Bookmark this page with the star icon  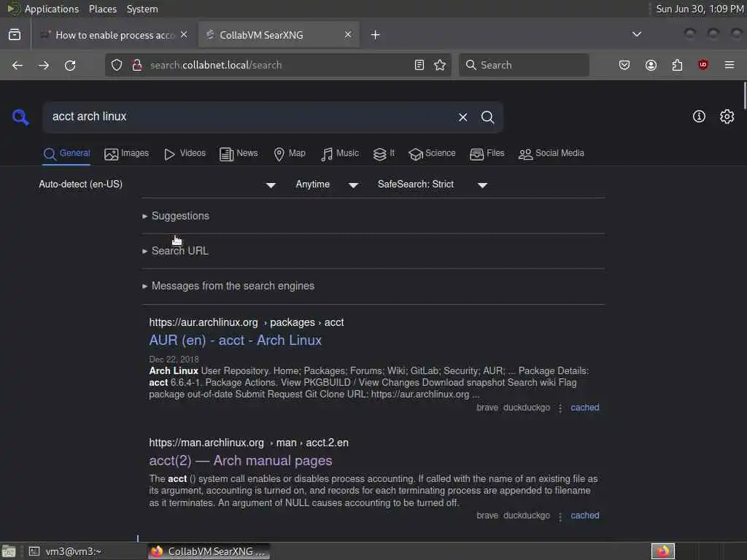440,65
